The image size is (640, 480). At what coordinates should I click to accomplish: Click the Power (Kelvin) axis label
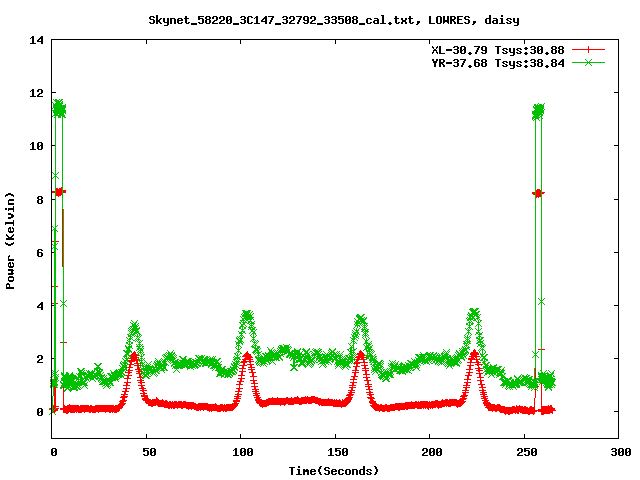pyautogui.click(x=10, y=241)
